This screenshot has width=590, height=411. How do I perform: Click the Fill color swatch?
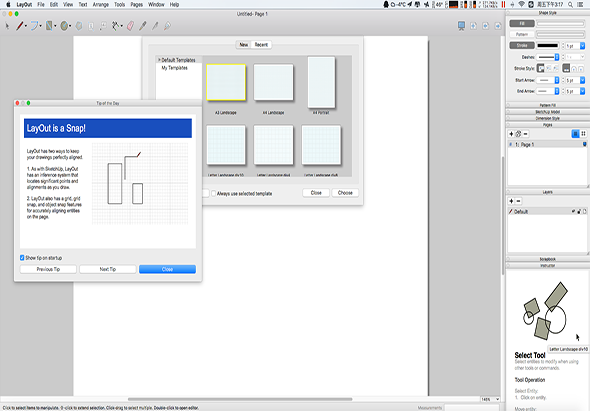click(560, 23)
